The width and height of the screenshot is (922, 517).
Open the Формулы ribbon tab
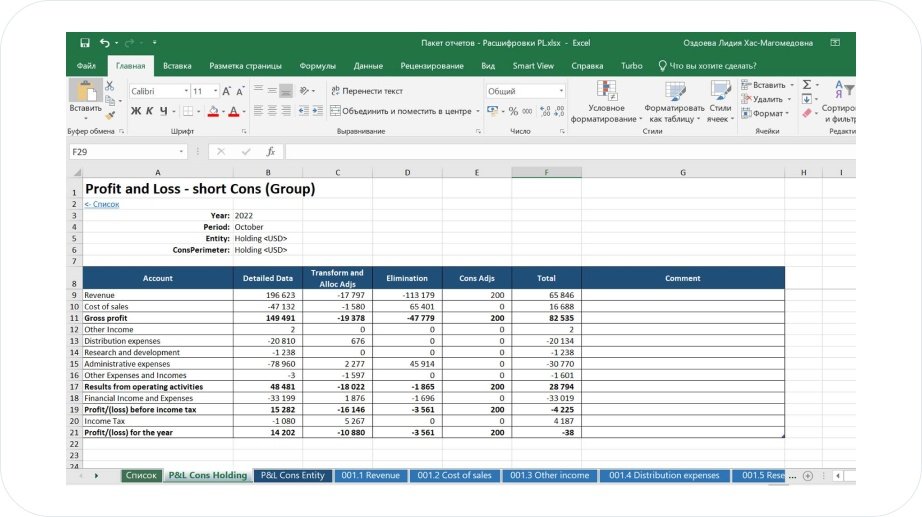pos(317,66)
